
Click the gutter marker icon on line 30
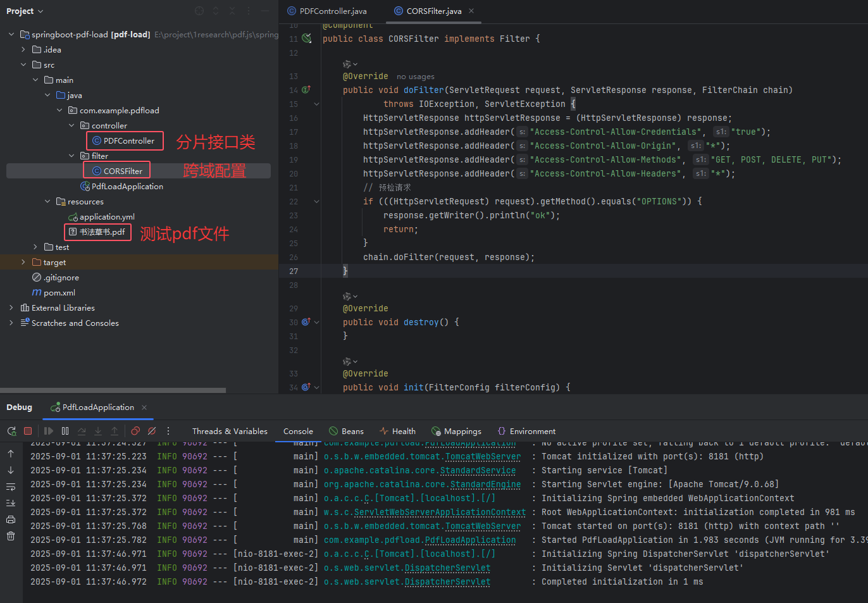[x=306, y=322]
